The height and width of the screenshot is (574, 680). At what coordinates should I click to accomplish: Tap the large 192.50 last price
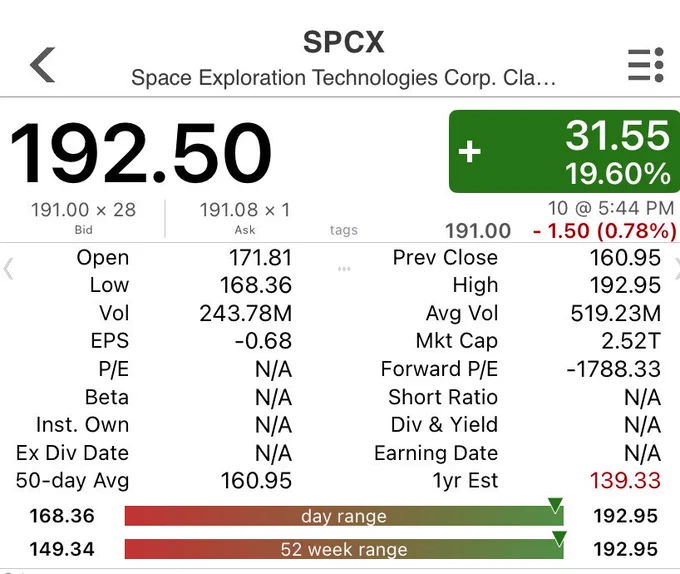[141, 153]
